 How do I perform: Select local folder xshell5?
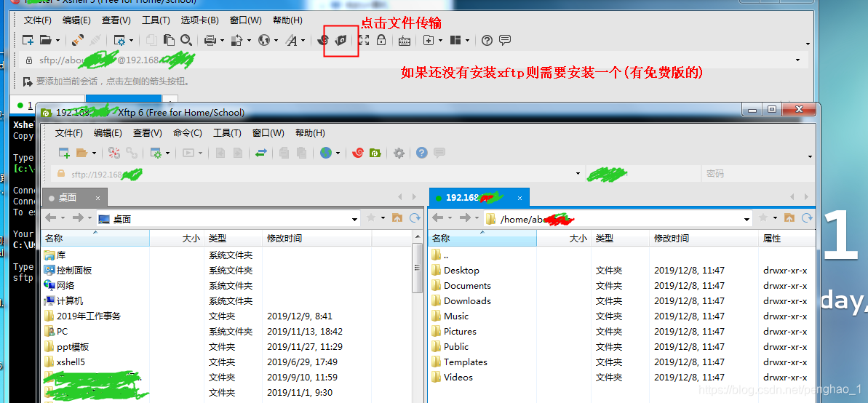click(x=64, y=362)
